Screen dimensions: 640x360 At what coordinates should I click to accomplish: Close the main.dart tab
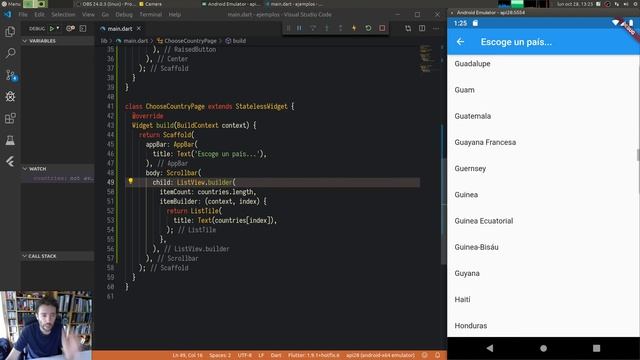click(x=139, y=29)
